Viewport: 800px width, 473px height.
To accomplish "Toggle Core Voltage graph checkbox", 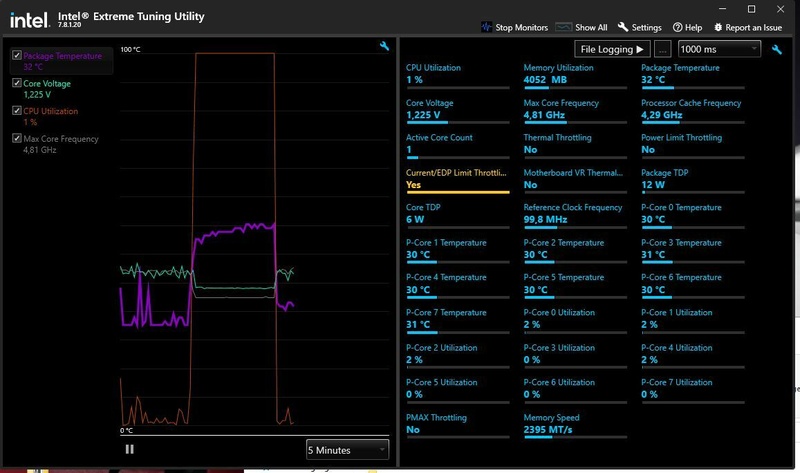I will click(x=17, y=83).
